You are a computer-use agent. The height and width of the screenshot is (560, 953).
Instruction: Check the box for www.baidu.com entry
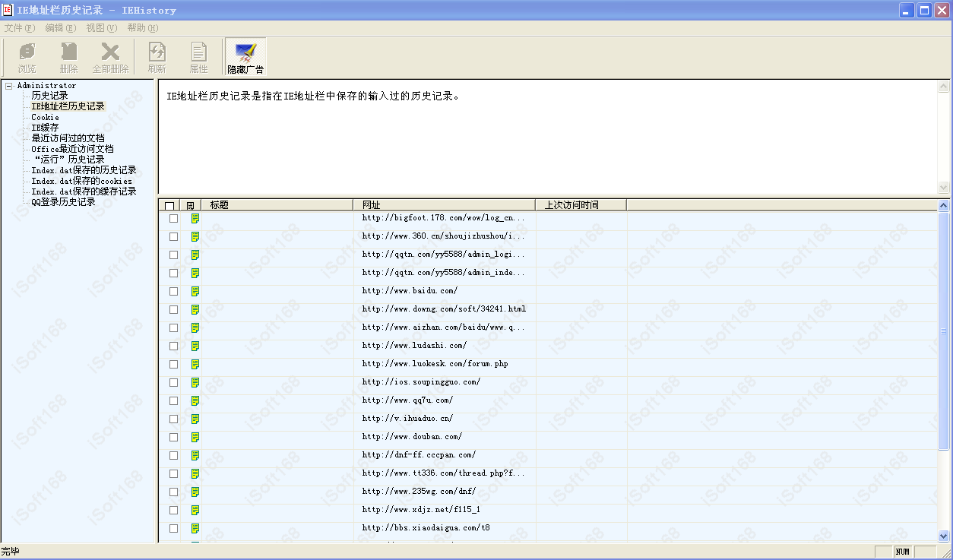(173, 291)
